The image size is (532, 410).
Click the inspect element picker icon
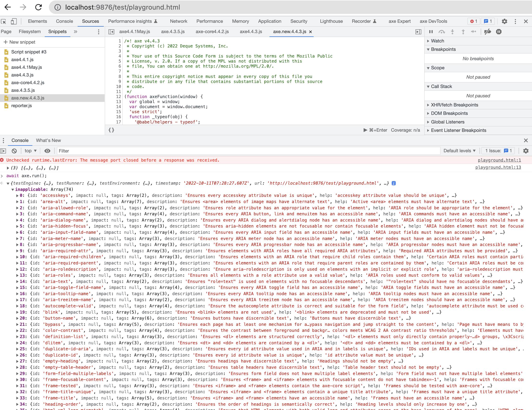coord(4,21)
